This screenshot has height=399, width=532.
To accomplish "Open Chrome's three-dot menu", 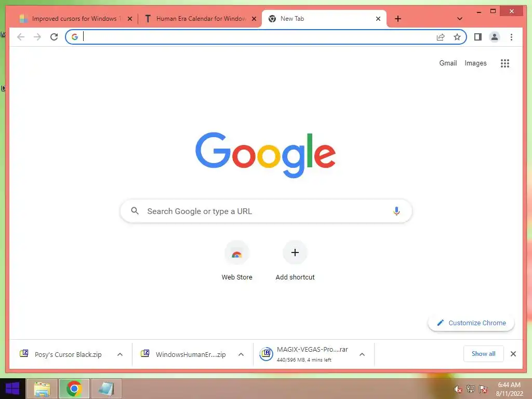I will point(511,37).
